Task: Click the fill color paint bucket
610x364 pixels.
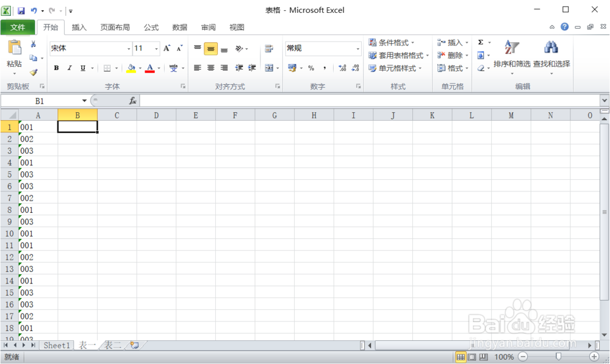Action: (131, 68)
